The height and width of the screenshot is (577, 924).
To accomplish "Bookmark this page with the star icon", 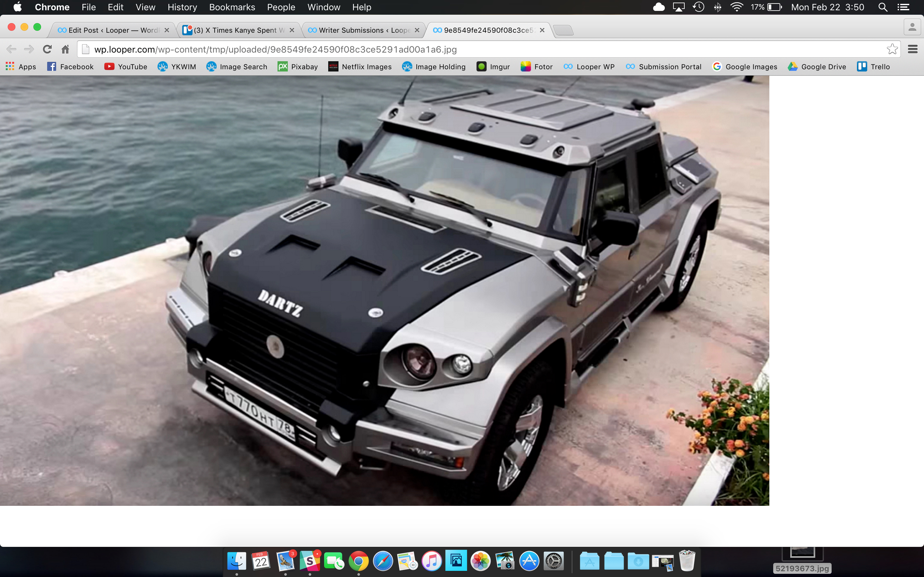I will click(x=892, y=49).
